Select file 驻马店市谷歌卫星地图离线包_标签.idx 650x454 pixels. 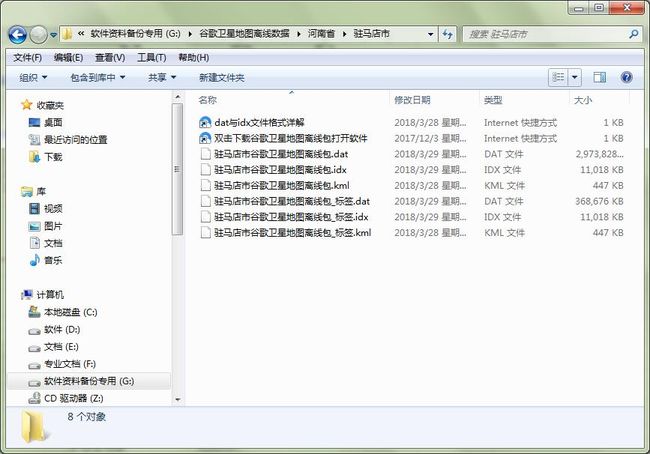point(291,217)
